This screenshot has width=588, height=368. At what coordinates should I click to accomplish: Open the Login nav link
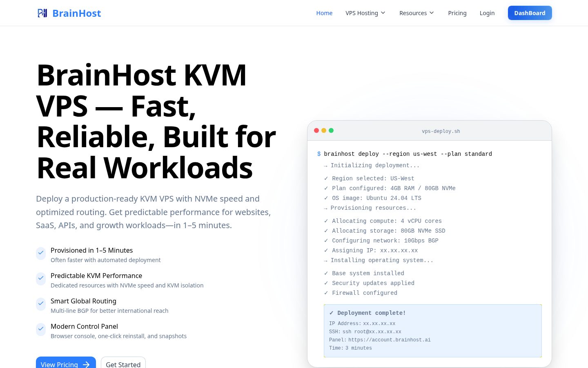coord(487,13)
